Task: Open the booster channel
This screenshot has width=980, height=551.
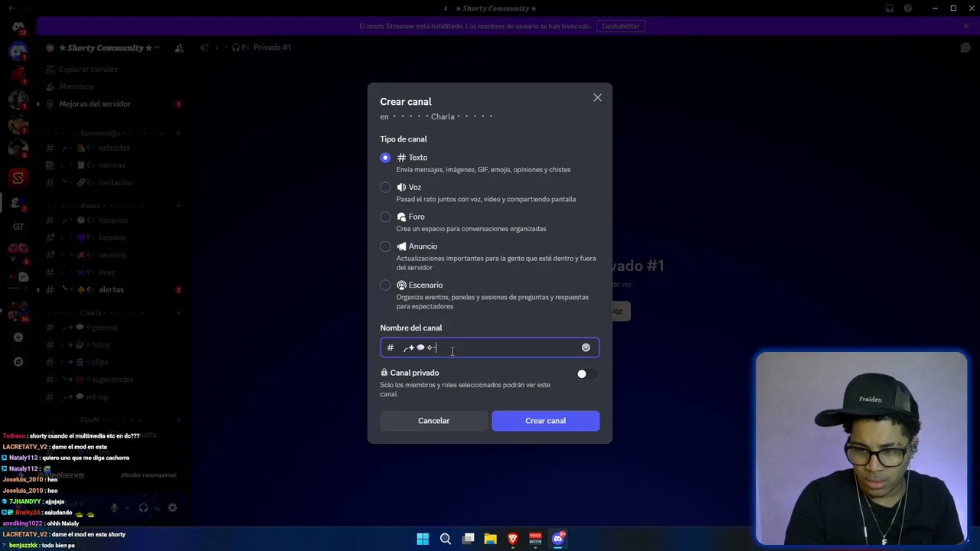Action: click(x=113, y=238)
